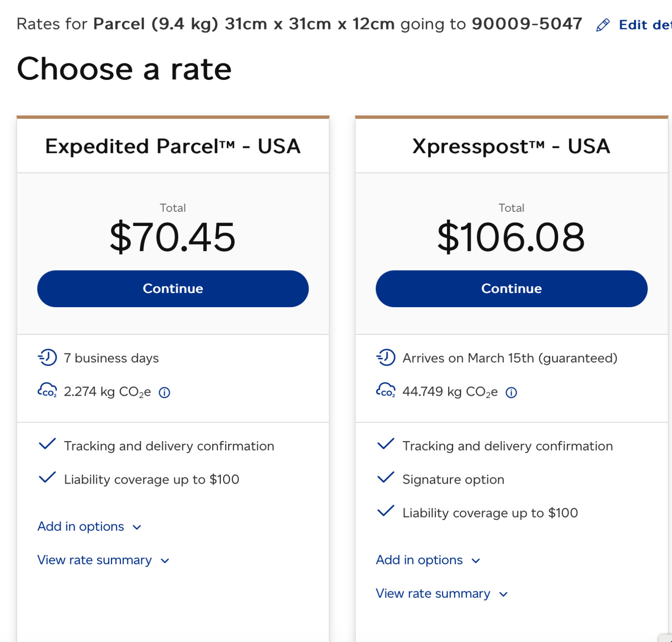Viewport: 672px width, 642px height.
Task: Click the Expedited Parcel – USA card title
Action: tap(173, 146)
